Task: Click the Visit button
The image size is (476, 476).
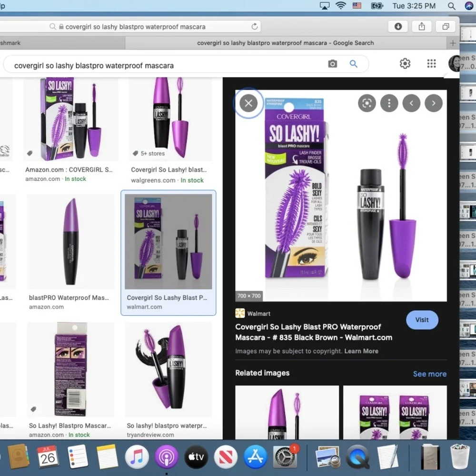Action: 422,320
